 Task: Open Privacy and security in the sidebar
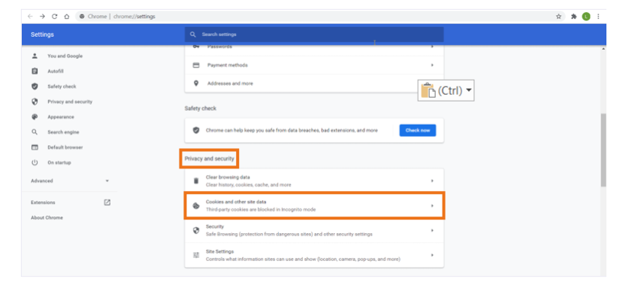70,102
